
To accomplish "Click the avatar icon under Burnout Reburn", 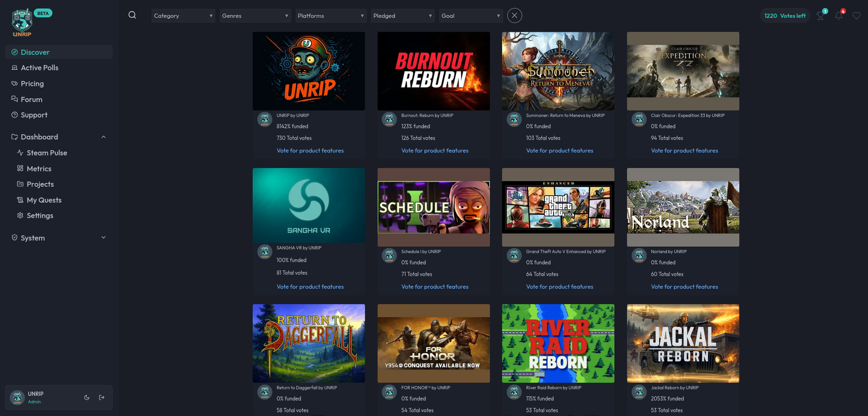I will point(389,119).
